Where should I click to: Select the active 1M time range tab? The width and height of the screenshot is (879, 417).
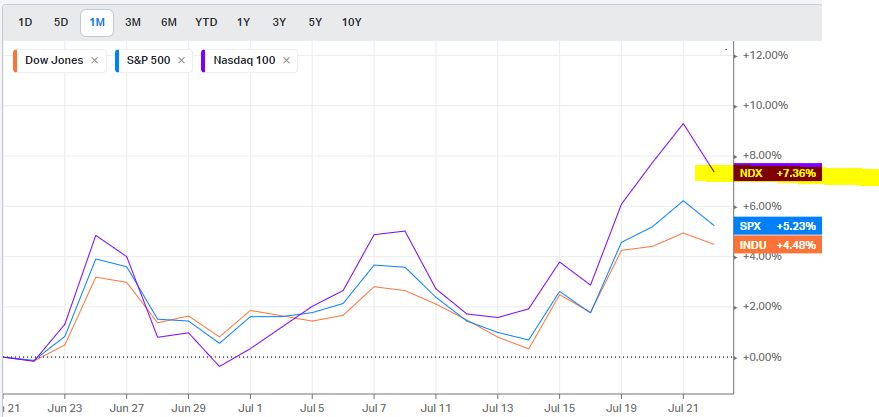pyautogui.click(x=97, y=23)
